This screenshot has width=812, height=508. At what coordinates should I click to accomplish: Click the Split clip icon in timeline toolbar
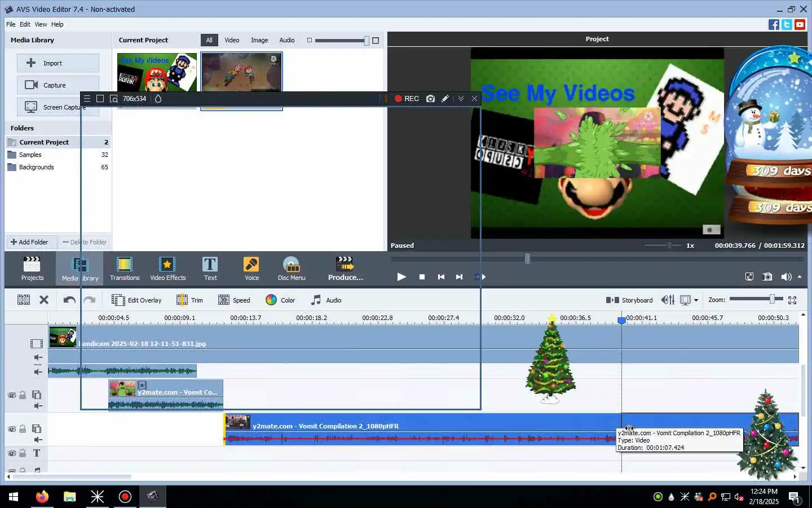(24, 300)
